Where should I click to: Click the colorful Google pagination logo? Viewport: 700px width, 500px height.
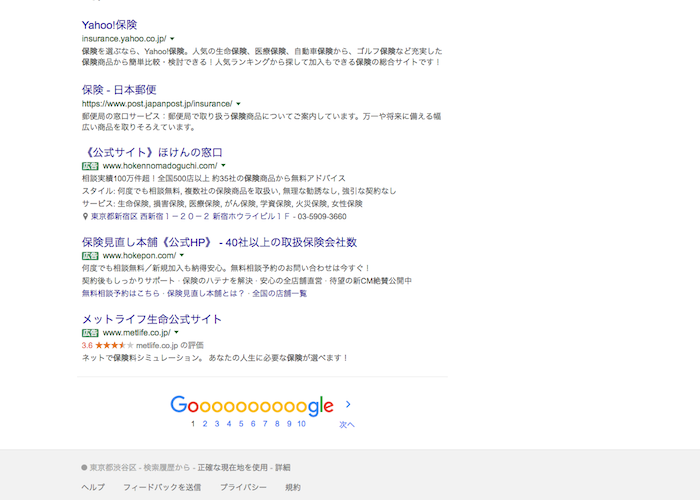tap(251, 405)
